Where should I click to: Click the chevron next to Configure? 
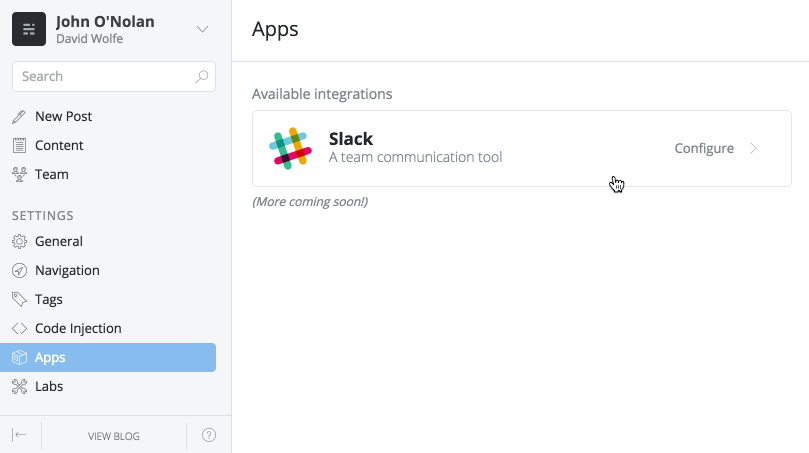[754, 148]
